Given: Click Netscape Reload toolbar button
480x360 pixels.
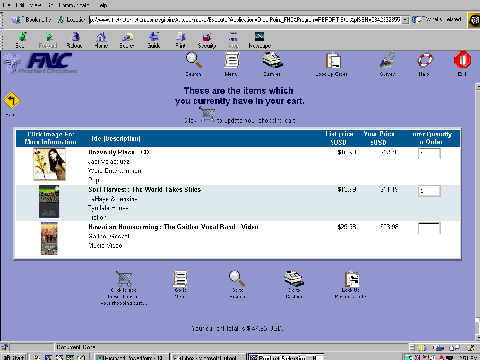Looking at the screenshot, I should click(75, 40).
